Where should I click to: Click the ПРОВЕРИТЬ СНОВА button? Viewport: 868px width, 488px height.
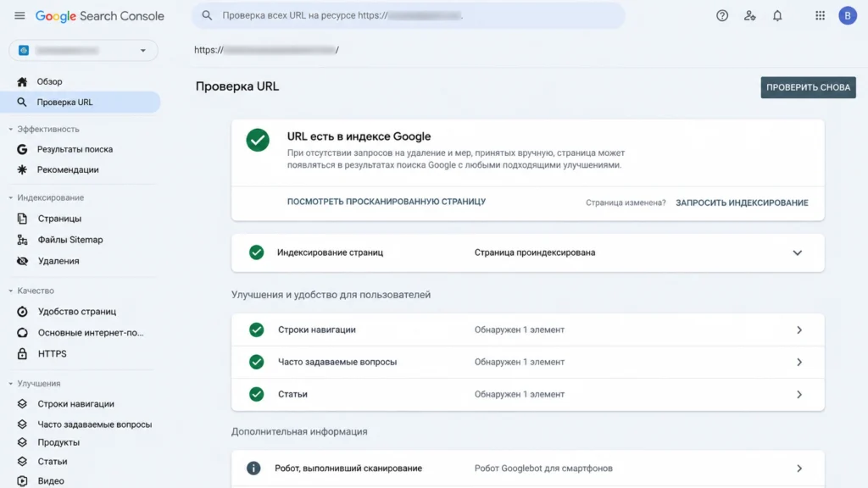(x=808, y=87)
